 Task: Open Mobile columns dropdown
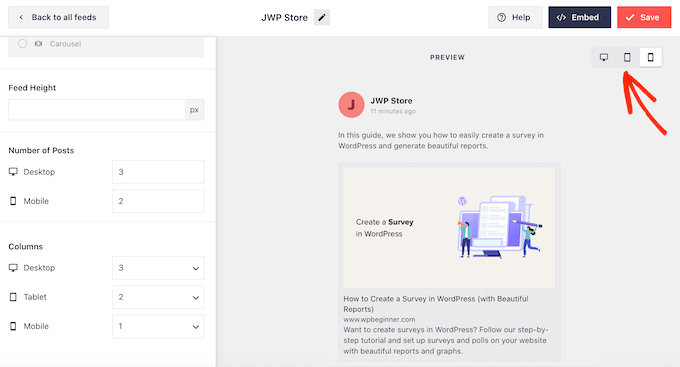(x=158, y=326)
